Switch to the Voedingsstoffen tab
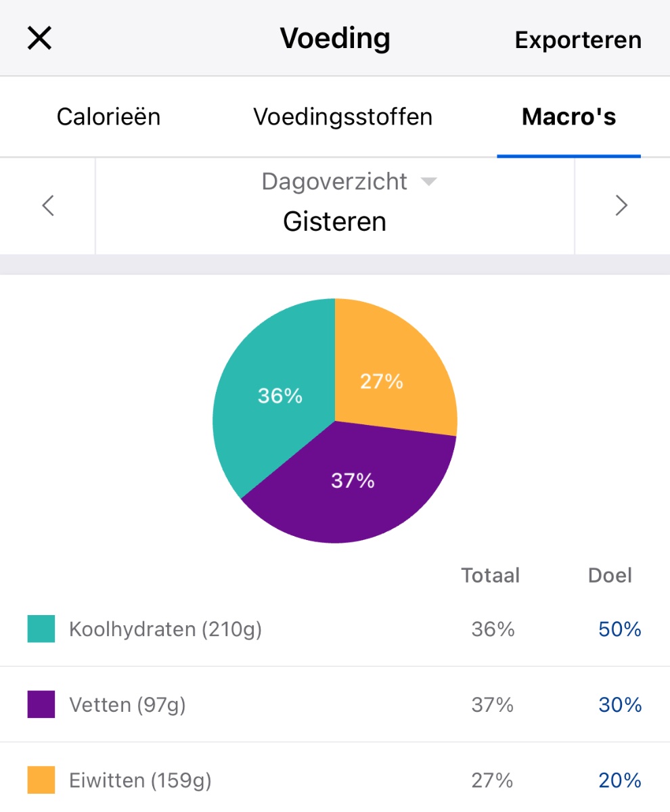The width and height of the screenshot is (670, 812). (342, 117)
